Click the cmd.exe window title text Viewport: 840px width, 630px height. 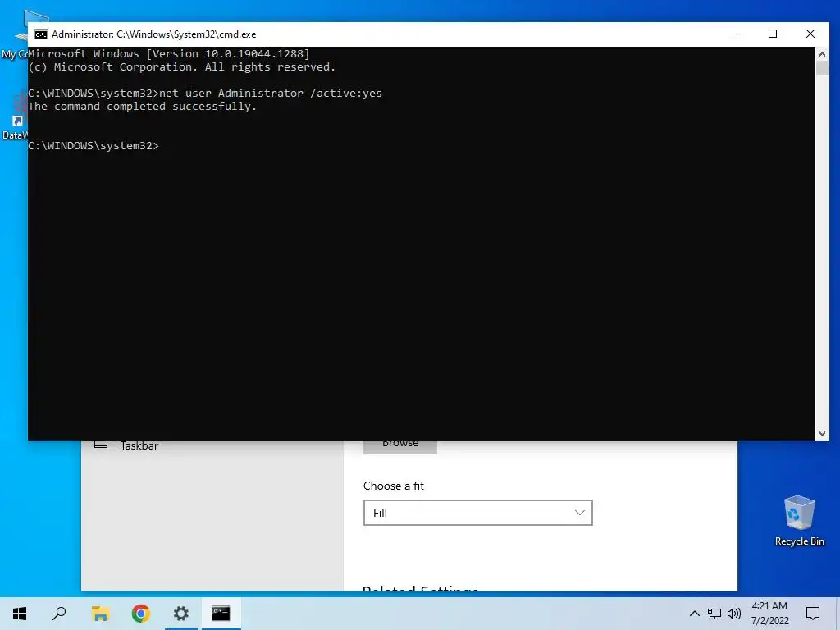[153, 34]
